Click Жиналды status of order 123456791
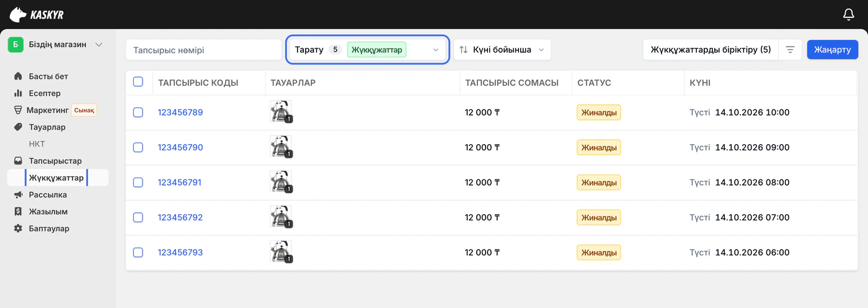This screenshot has height=308, width=868. (599, 183)
